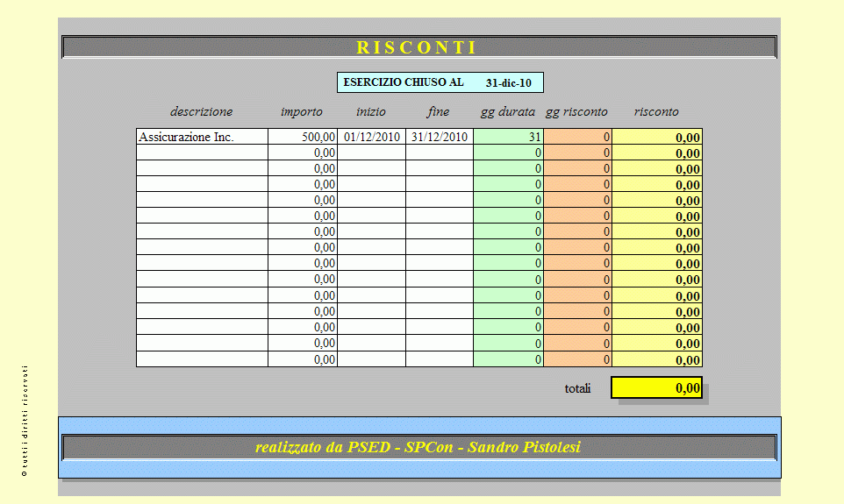The height and width of the screenshot is (504, 844).
Task: Select the empty fine cell below 31/12/2010
Action: click(x=440, y=153)
